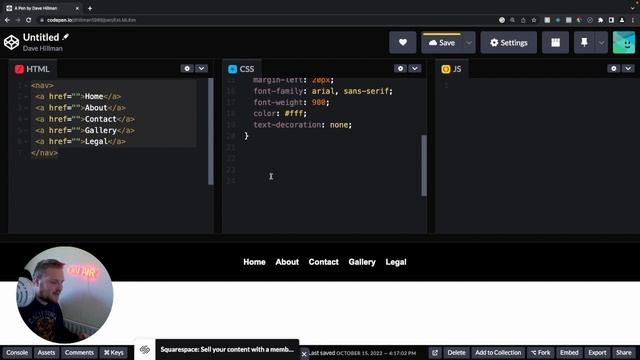The image size is (640, 360).
Task: Click the Contact link in preview
Action: coord(323,262)
